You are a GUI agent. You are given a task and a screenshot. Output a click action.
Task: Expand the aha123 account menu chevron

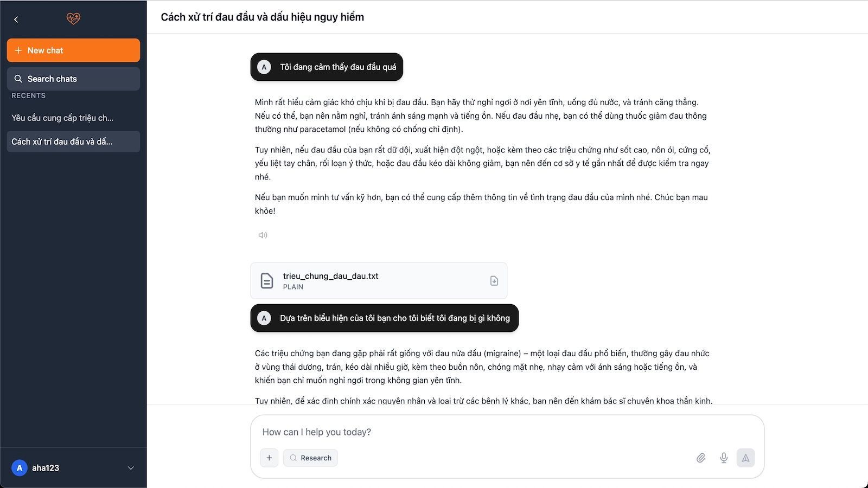pos(131,468)
